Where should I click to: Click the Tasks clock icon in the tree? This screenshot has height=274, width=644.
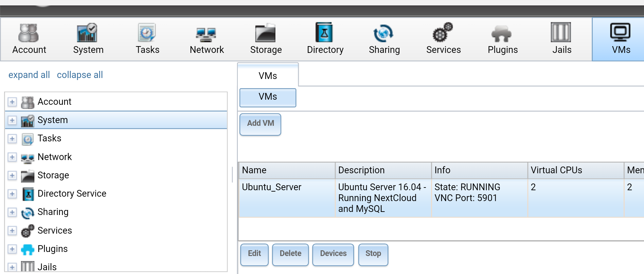coord(28,139)
